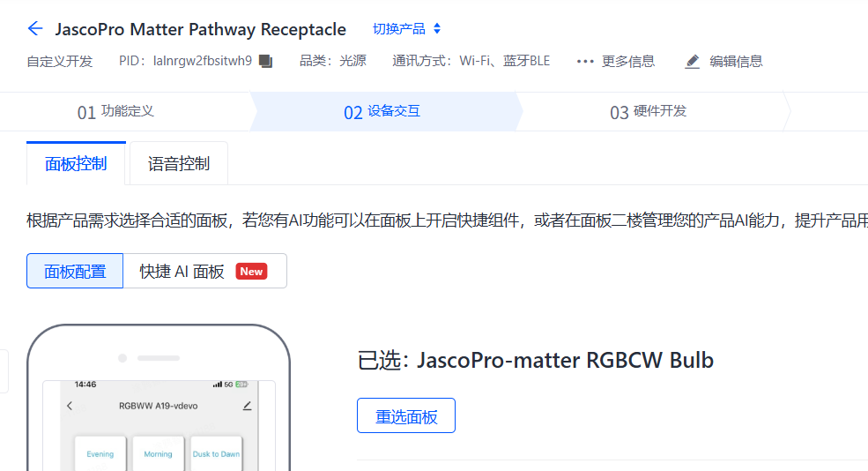
Task: Open the 切换产品 dropdown arrows
Action: [437, 29]
